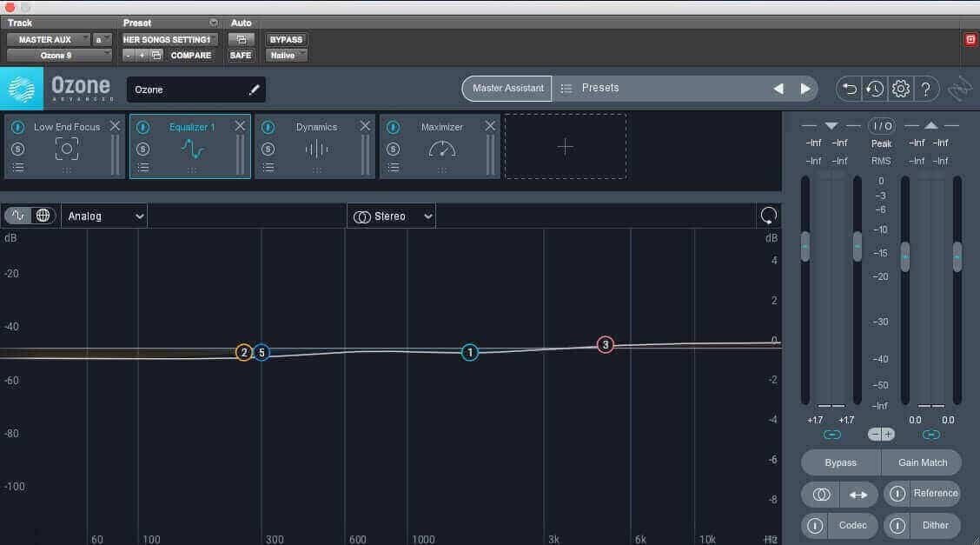The width and height of the screenshot is (980, 545).
Task: Select previous preset with minus button
Action: pyautogui.click(x=128, y=56)
